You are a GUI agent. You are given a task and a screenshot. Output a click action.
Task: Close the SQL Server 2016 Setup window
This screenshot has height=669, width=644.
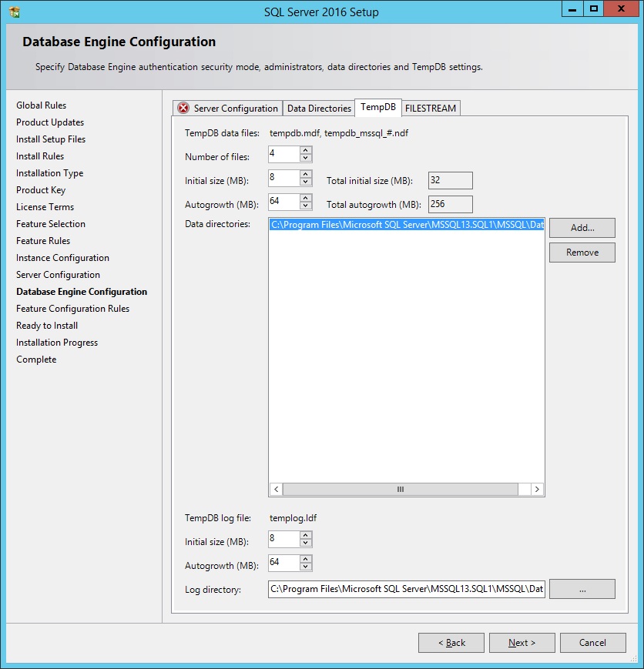(x=622, y=9)
